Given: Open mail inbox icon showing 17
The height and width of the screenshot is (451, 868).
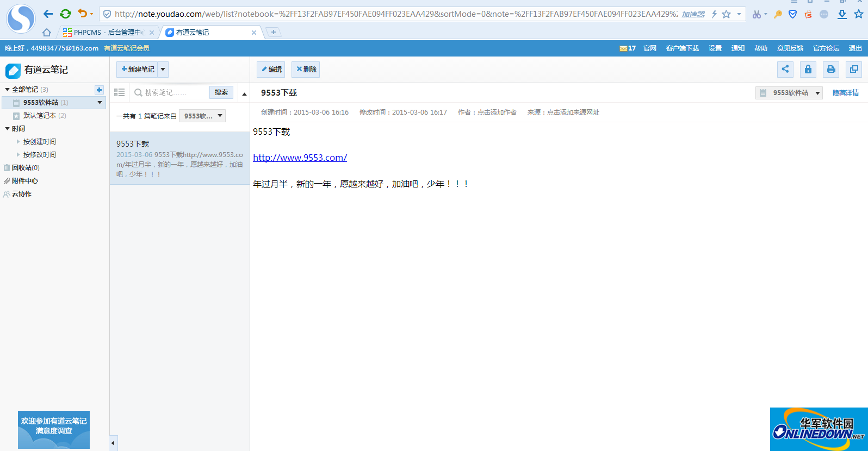Looking at the screenshot, I should coord(627,48).
